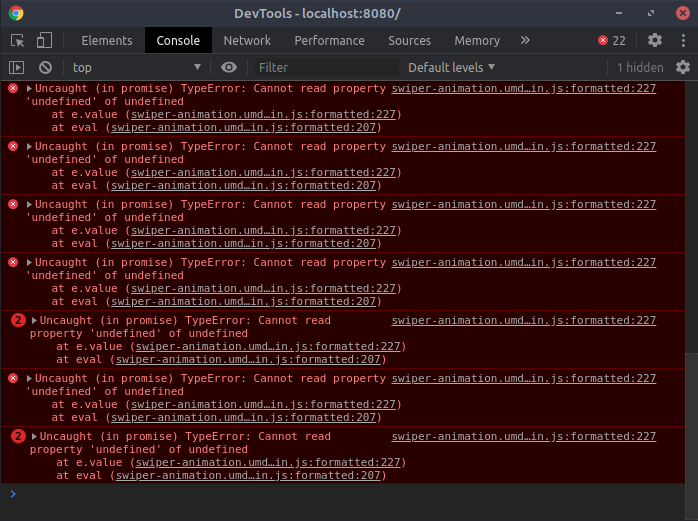
Task: Focus the Filter input field
Action: click(326, 68)
